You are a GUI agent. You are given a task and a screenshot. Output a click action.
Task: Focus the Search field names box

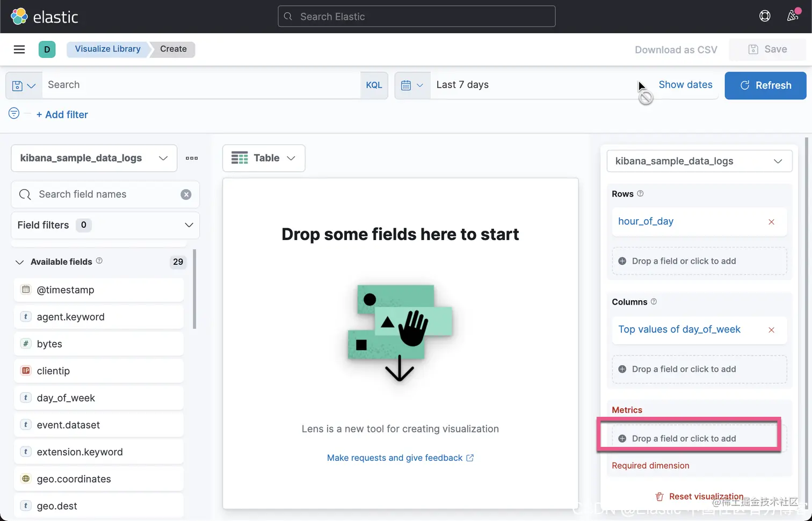click(x=105, y=194)
